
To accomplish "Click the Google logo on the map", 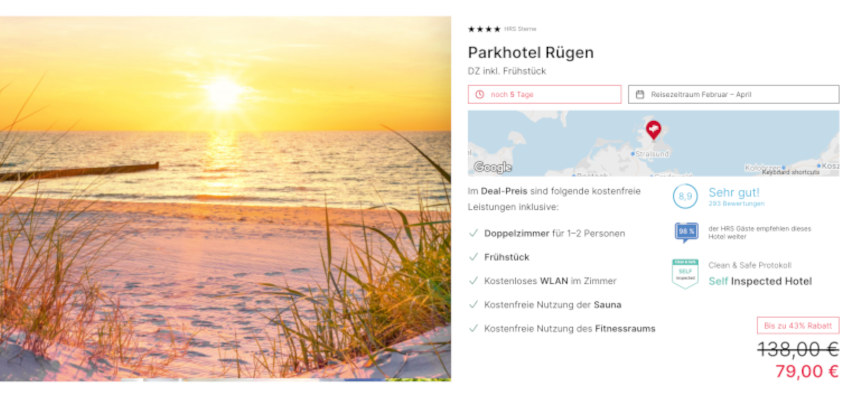I will pyautogui.click(x=493, y=168).
